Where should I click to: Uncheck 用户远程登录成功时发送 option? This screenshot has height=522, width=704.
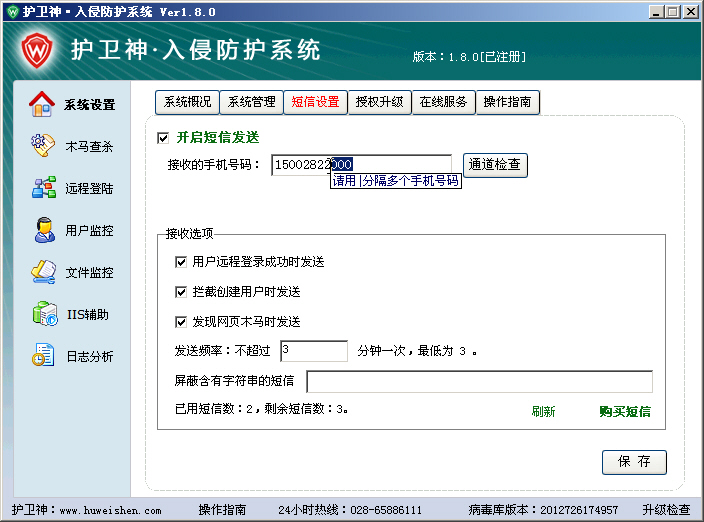[x=181, y=262]
